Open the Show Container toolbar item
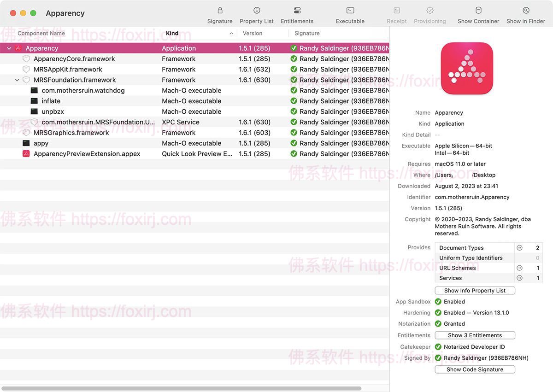The image size is (553, 392). tap(478, 13)
